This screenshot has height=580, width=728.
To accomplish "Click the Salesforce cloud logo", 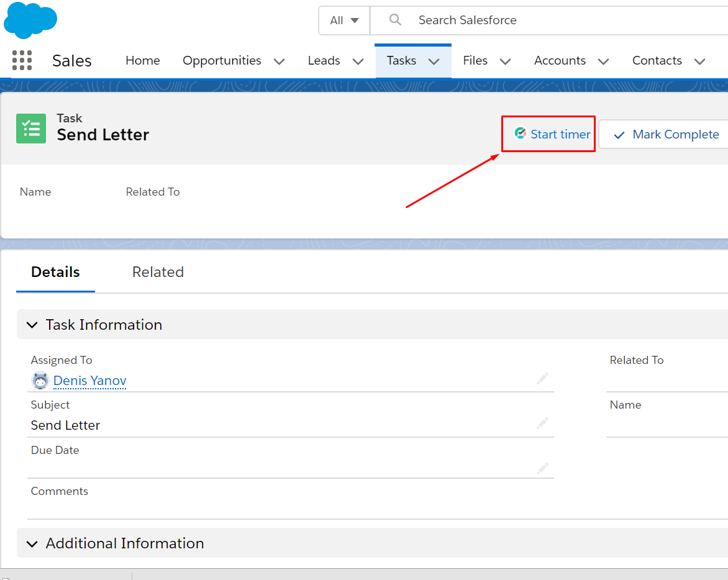I will [30, 20].
